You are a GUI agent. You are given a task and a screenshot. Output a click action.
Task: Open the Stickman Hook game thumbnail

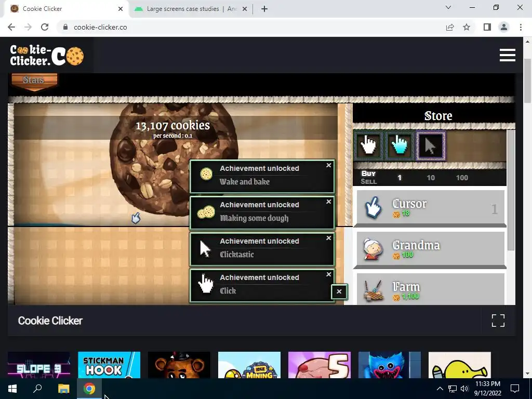click(109, 365)
